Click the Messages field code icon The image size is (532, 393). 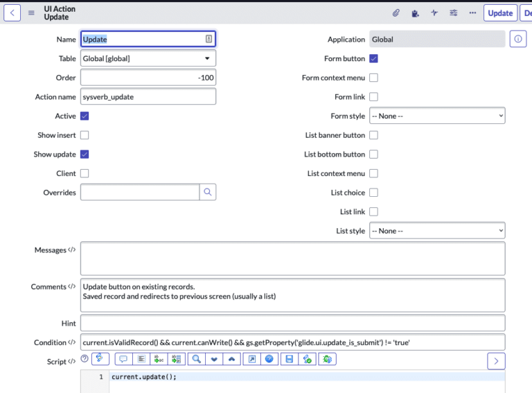71,250
